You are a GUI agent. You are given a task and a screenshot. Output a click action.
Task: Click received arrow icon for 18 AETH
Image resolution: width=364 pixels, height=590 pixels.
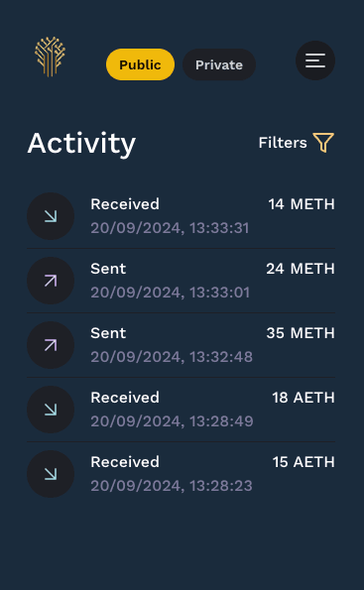(x=51, y=410)
